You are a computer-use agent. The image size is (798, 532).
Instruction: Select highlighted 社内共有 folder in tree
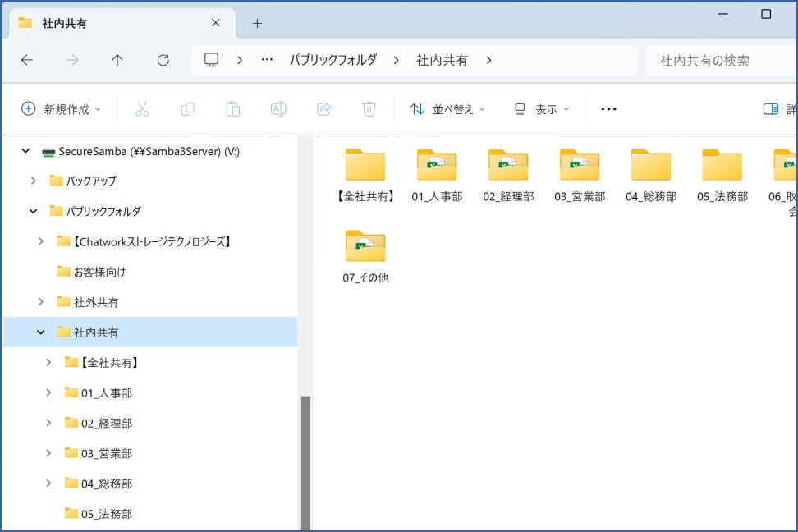pyautogui.click(x=150, y=332)
